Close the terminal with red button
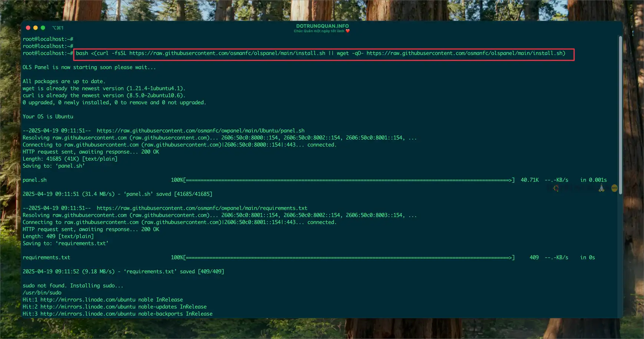This screenshot has width=644, height=339. [x=28, y=28]
